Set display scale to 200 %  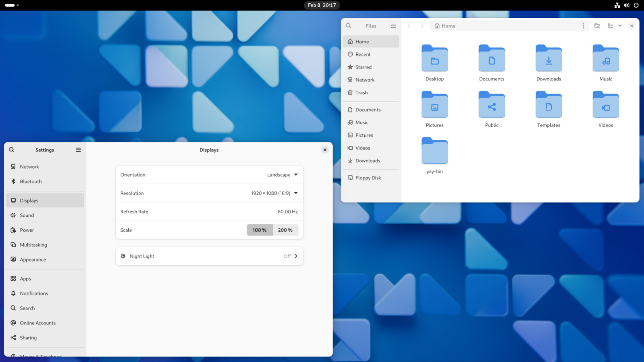click(x=285, y=230)
